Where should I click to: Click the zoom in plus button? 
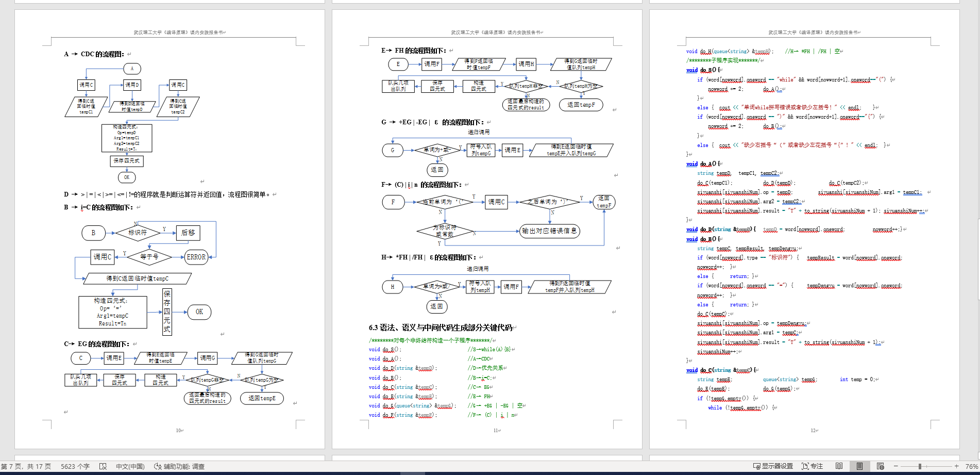(x=956, y=466)
